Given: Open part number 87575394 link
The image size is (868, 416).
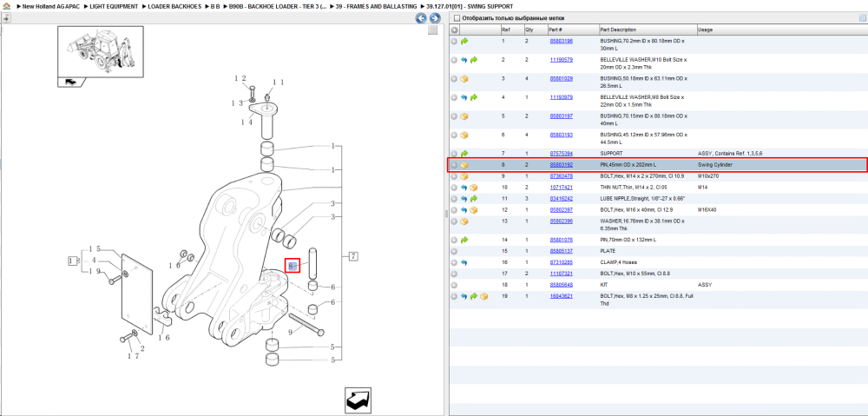Looking at the screenshot, I should click(561, 154).
